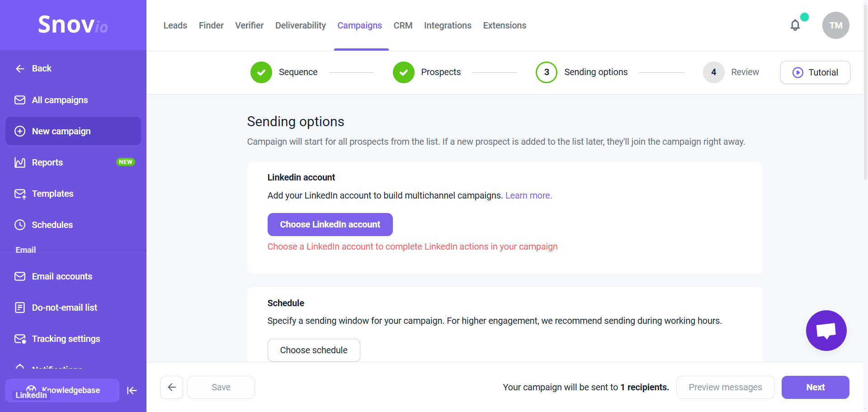Viewport: 868px width, 412px height.
Task: Click the Do-not-email list icon
Action: coord(20,308)
